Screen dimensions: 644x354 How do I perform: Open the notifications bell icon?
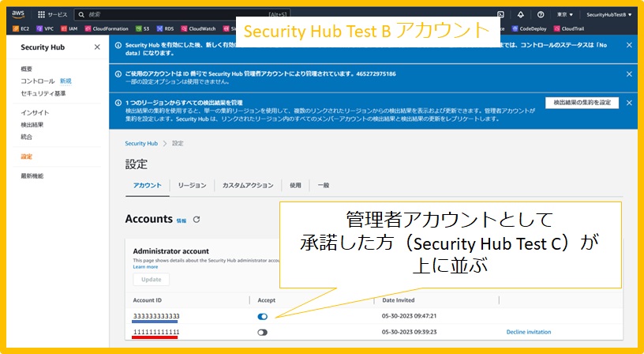tap(521, 15)
